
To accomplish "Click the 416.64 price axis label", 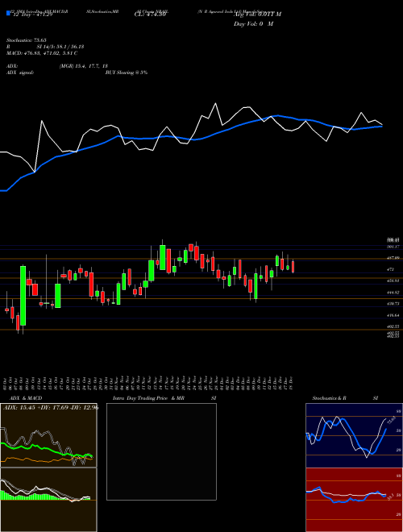I will (x=393, y=315).
